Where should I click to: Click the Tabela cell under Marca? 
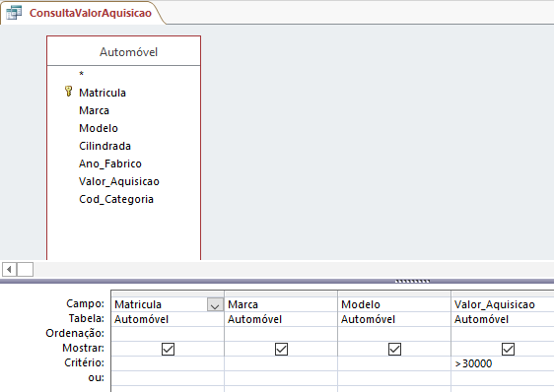pos(281,319)
